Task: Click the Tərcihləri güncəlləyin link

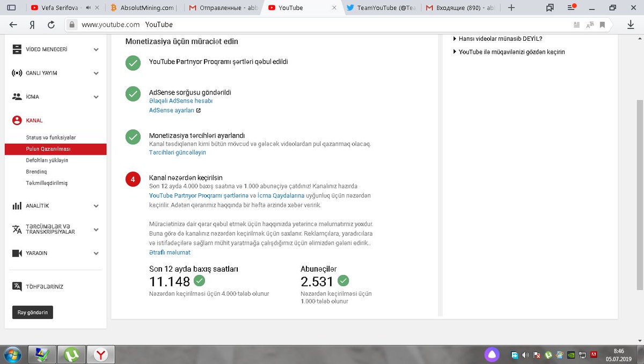Action: pyautogui.click(x=178, y=152)
